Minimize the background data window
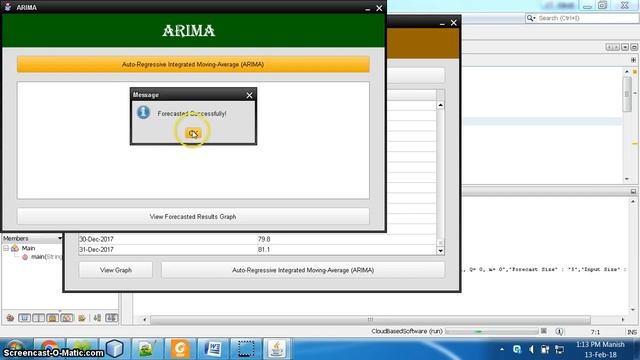 (442, 24)
